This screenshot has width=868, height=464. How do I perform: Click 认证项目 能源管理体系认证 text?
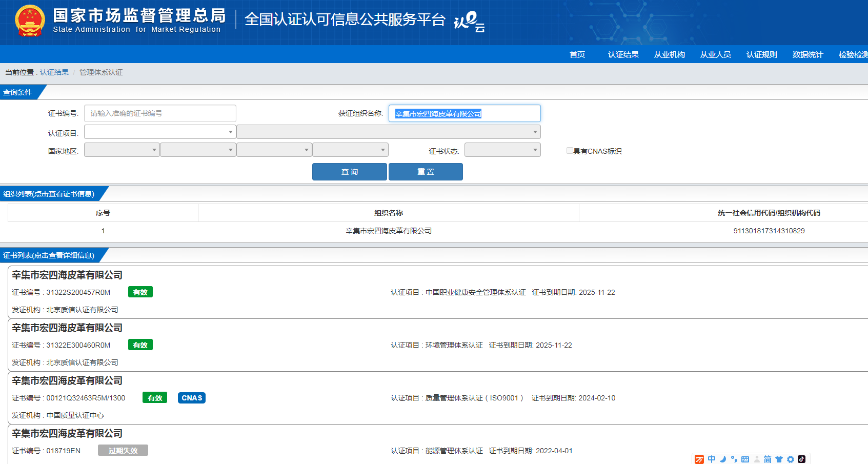pos(437,451)
